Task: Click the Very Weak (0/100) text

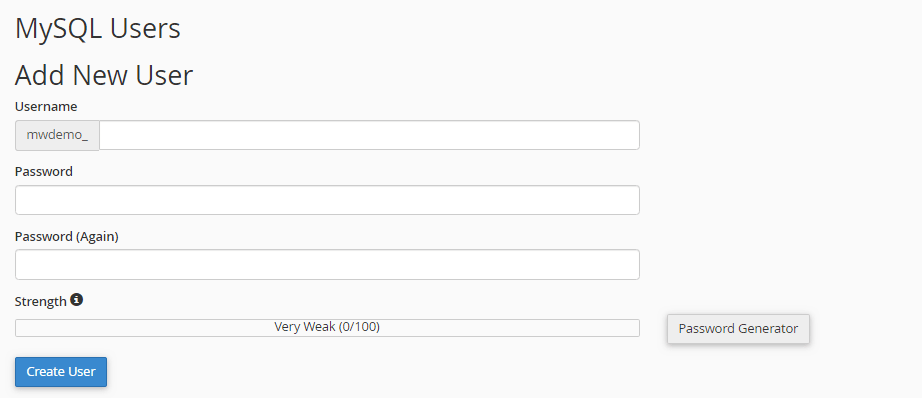Action: point(327,327)
